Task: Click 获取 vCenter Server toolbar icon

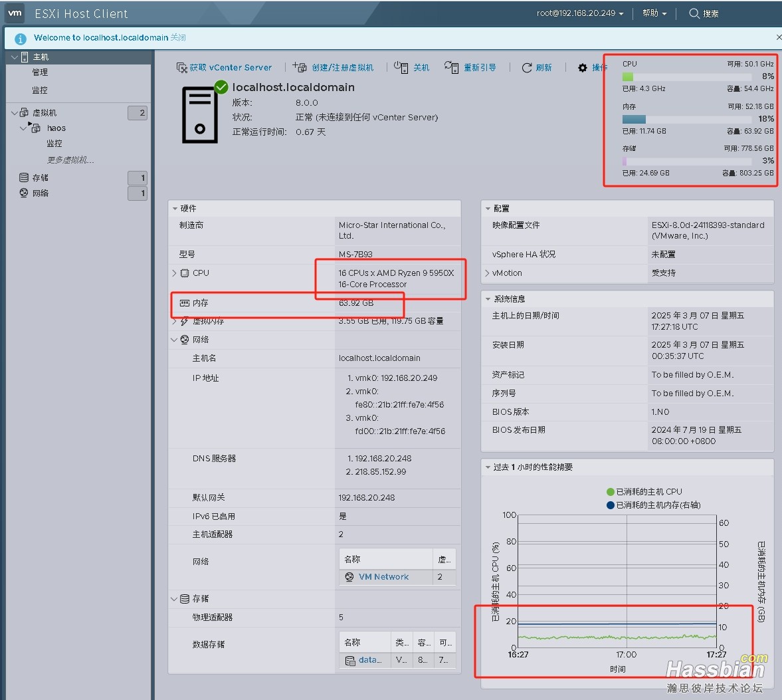Action: (x=182, y=67)
